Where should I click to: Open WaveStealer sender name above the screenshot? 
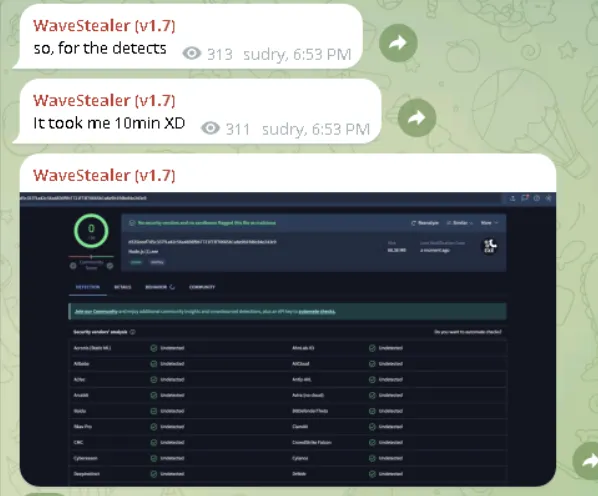point(104,175)
